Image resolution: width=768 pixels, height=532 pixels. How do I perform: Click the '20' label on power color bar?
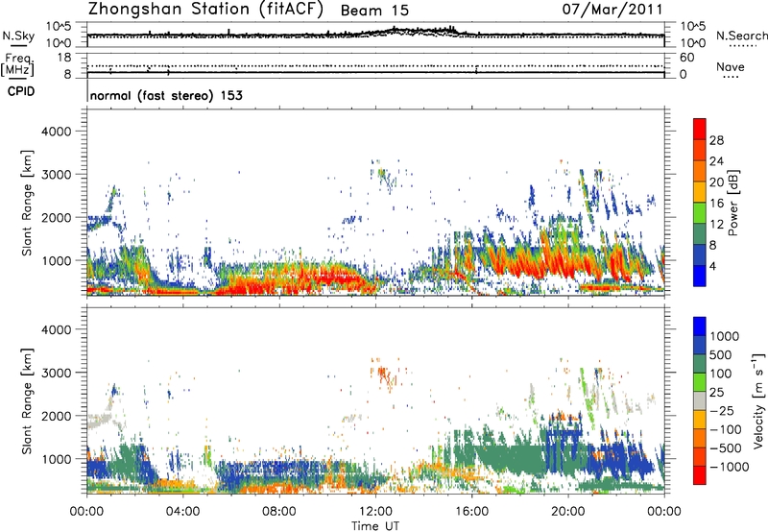point(716,182)
